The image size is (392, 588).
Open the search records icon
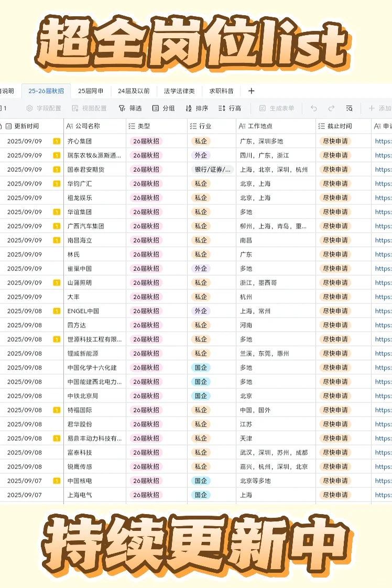[349, 108]
